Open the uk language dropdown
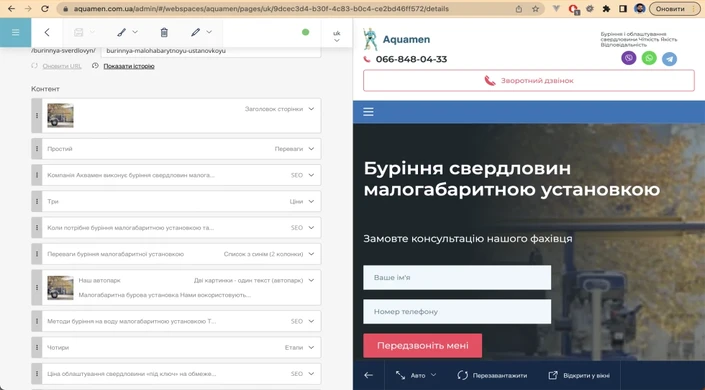Screen dimensions: 705x390 [x=336, y=36]
